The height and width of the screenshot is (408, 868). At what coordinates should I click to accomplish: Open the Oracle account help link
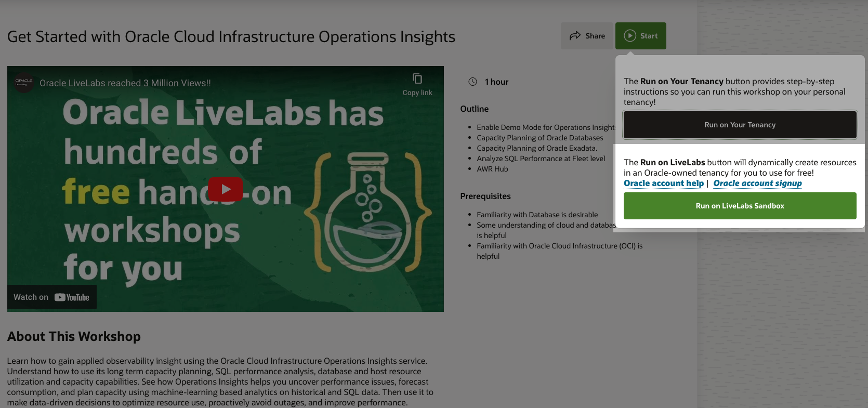click(663, 183)
